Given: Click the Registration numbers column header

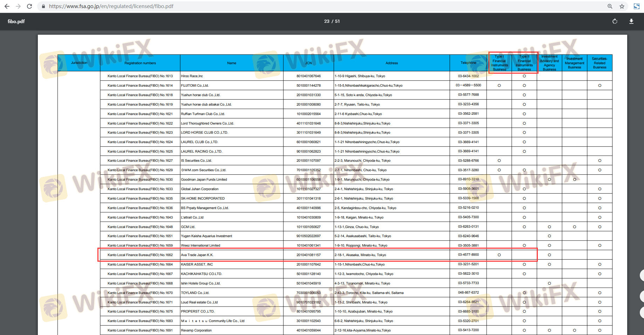Looking at the screenshot, I should (x=140, y=63).
